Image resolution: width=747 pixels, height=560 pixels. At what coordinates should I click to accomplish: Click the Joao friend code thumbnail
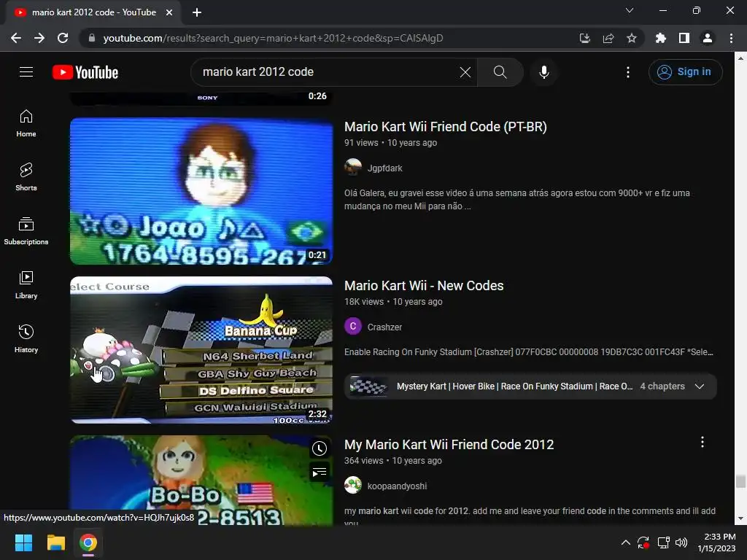click(201, 191)
